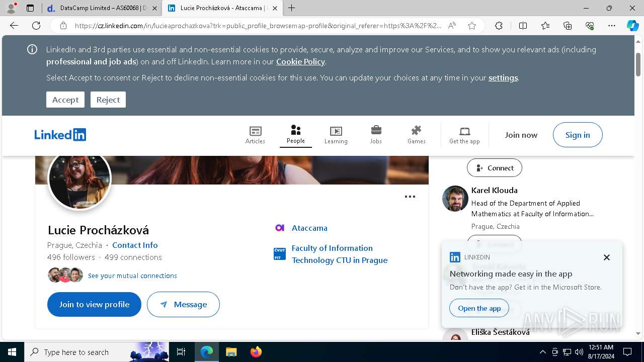
Task: Close the DataCamp Limited tab
Action: pyautogui.click(x=154, y=8)
